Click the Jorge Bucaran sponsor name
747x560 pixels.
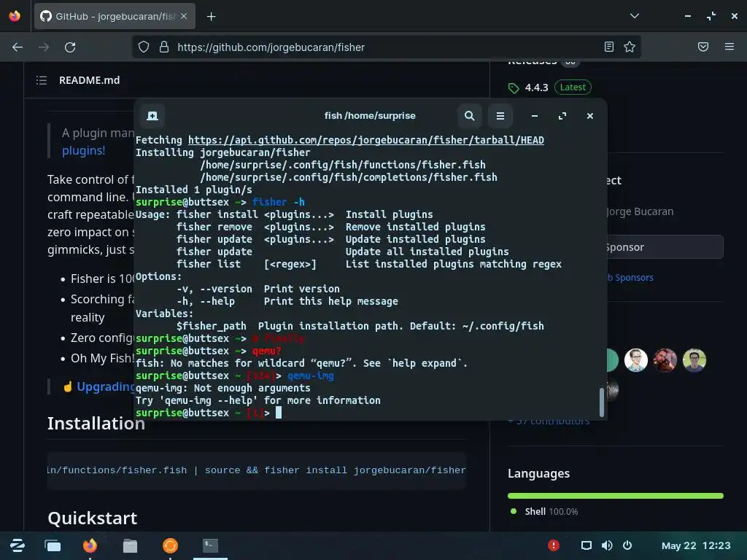pyautogui.click(x=640, y=211)
